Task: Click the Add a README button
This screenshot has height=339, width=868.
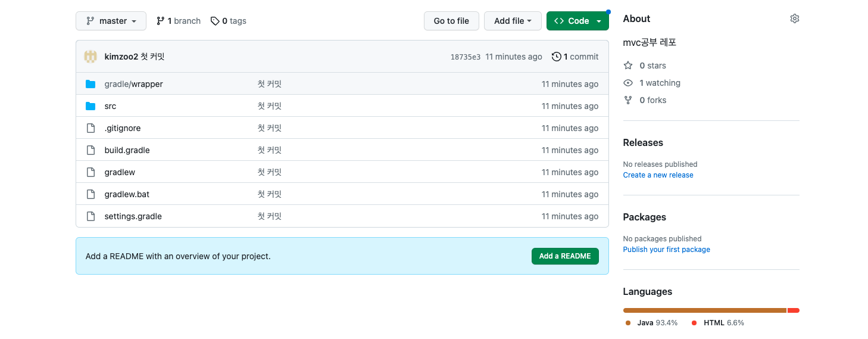Action: pyautogui.click(x=565, y=256)
